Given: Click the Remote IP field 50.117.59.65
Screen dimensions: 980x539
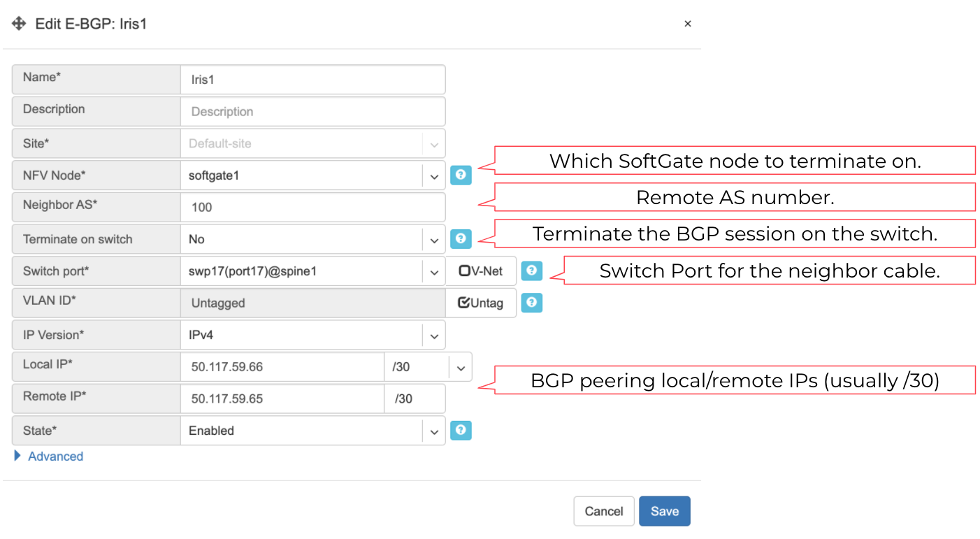Looking at the screenshot, I should tap(282, 398).
